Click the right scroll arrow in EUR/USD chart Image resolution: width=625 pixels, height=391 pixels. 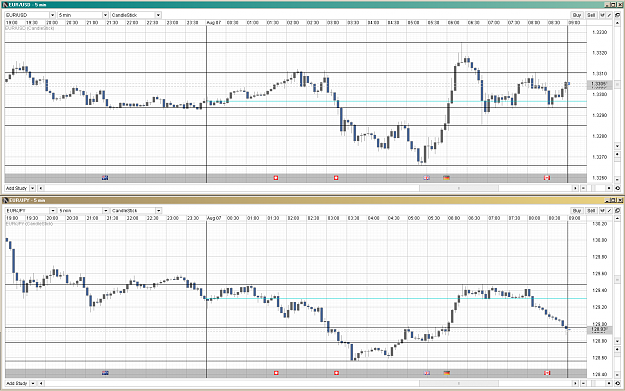(x=575, y=188)
